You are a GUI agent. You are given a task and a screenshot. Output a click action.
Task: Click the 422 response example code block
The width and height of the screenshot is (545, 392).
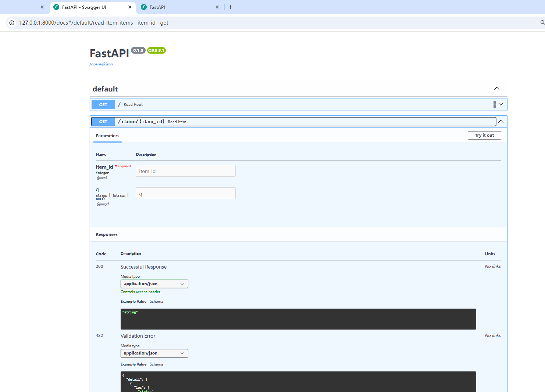tap(298, 382)
